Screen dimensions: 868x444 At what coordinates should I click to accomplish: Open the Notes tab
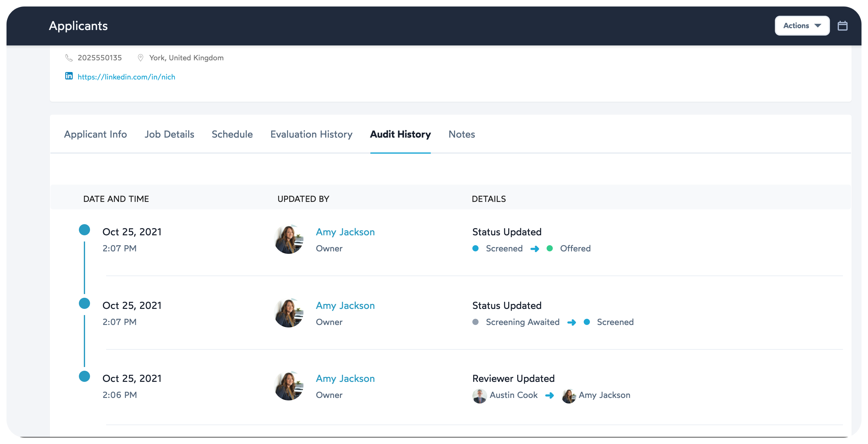click(461, 134)
